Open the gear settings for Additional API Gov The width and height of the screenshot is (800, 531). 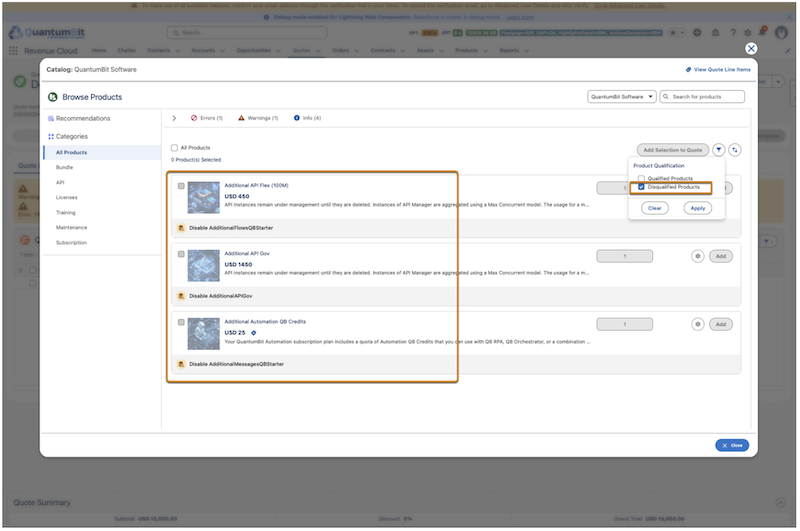(697, 256)
